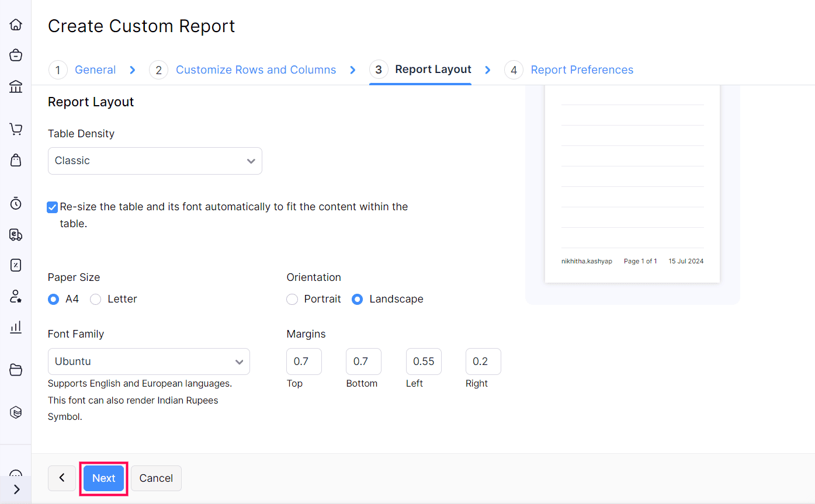
Task: Open the shopping cart sales icon
Action: point(16,129)
